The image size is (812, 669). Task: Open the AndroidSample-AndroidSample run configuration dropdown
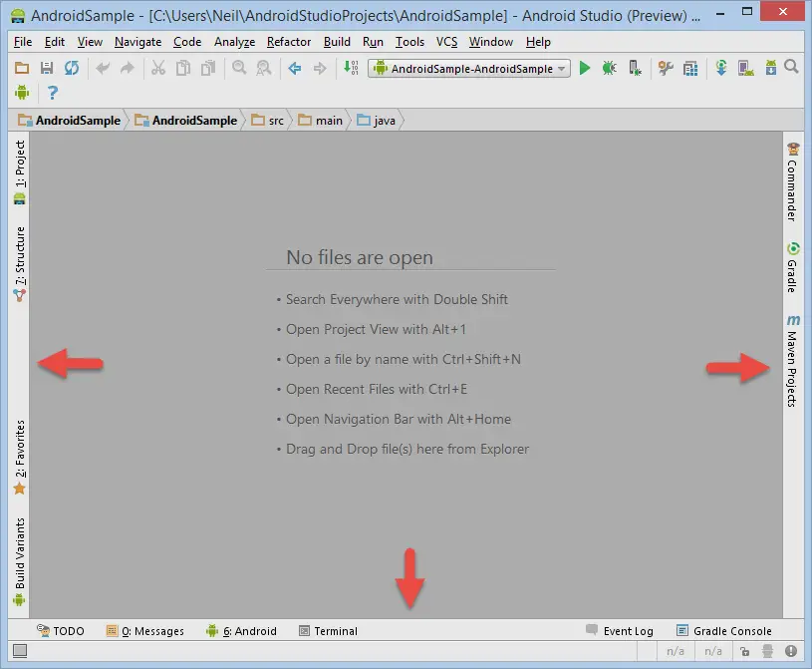click(x=469, y=69)
